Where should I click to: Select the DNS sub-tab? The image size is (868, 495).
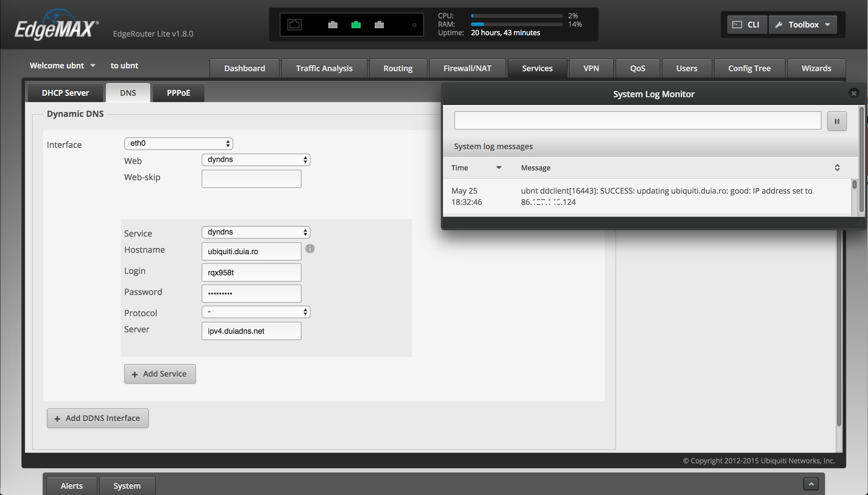(x=128, y=93)
